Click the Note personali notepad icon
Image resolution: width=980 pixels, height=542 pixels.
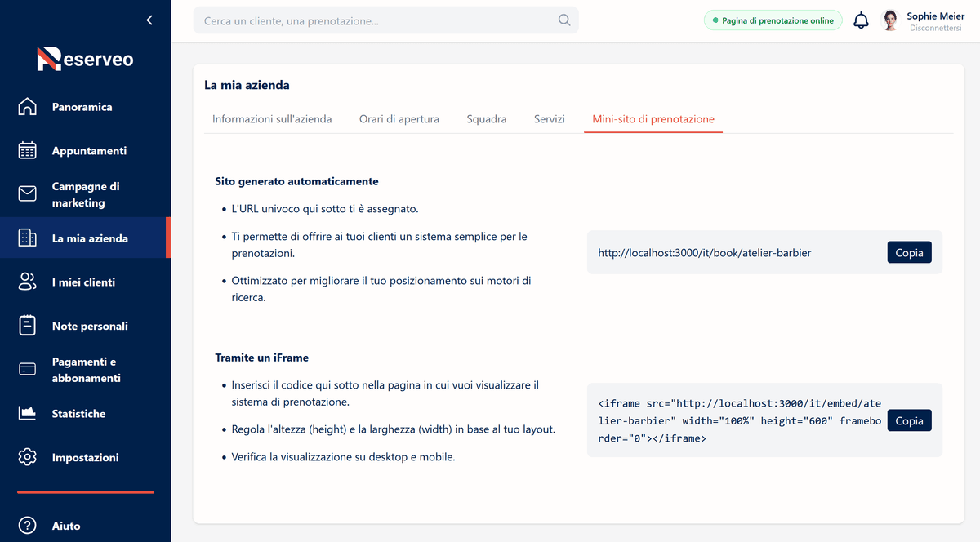[x=28, y=326]
